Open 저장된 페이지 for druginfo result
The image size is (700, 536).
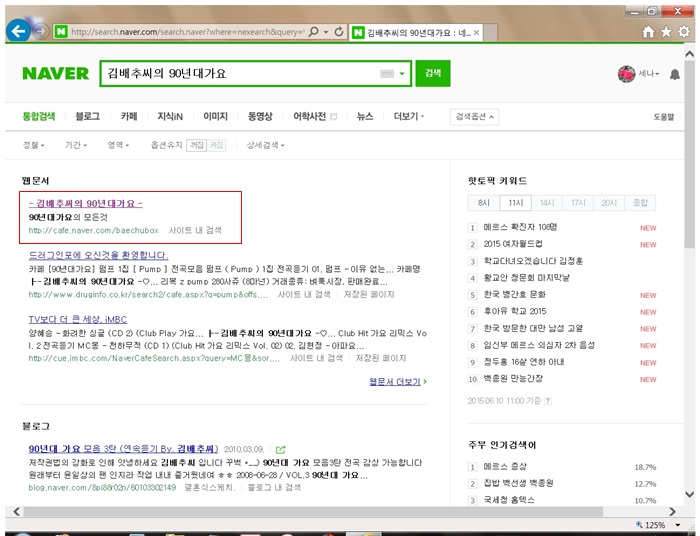[x=369, y=295]
